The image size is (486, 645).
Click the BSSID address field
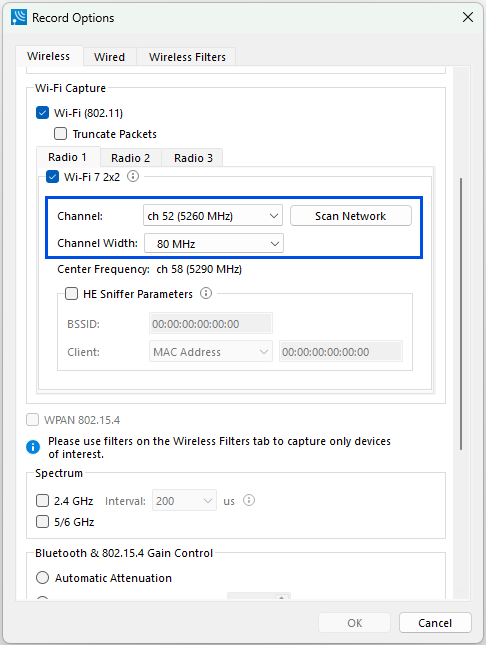[211, 324]
